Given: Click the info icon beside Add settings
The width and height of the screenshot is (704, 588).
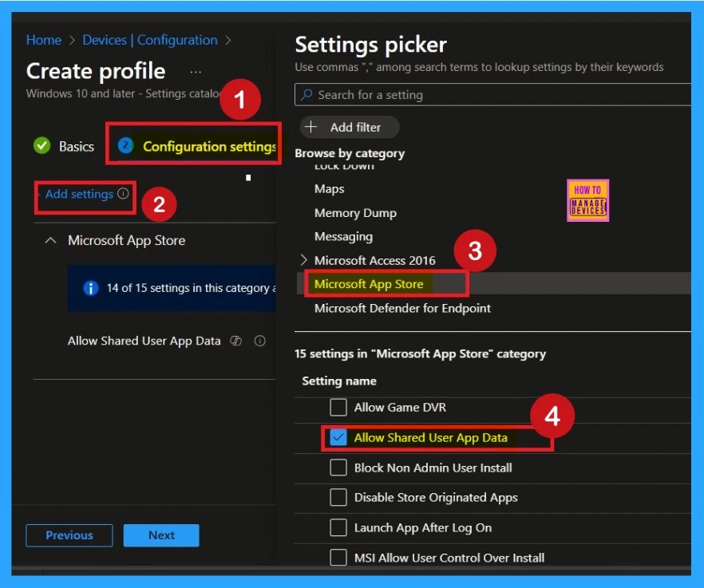Looking at the screenshot, I should [x=123, y=193].
